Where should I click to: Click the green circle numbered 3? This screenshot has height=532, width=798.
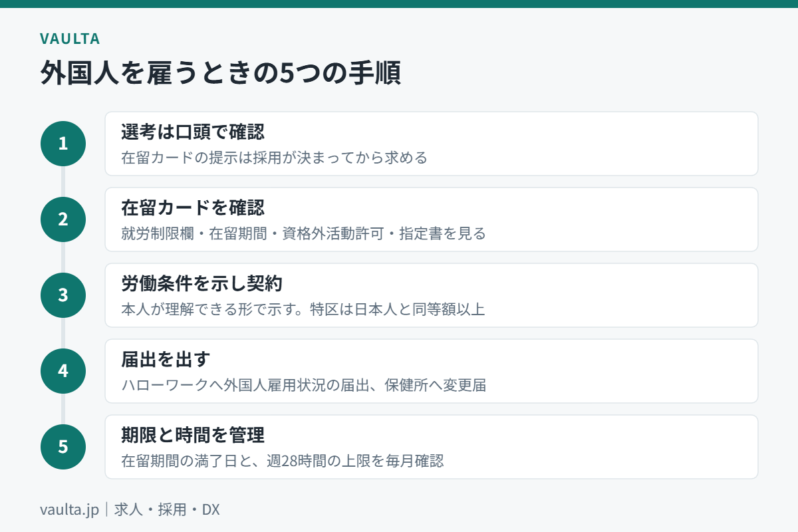63,295
